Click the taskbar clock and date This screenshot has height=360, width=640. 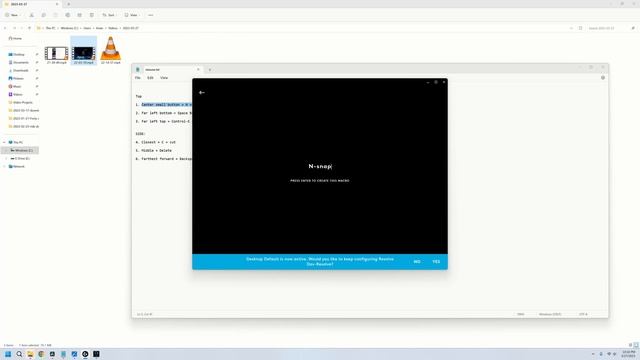[629, 354]
